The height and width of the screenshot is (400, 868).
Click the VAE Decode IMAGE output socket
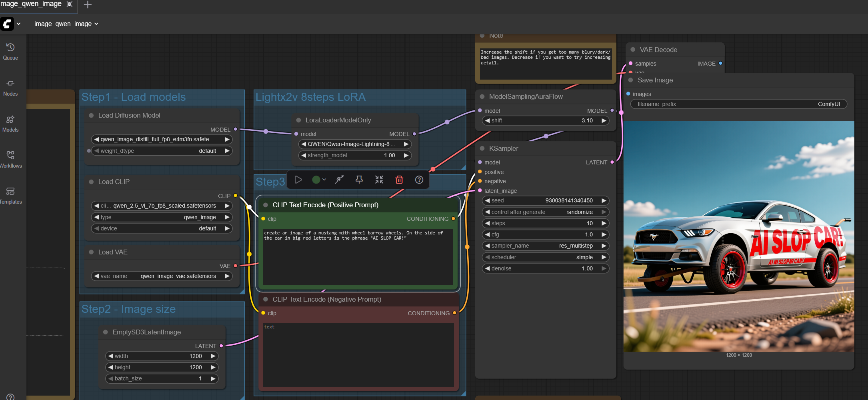(720, 63)
